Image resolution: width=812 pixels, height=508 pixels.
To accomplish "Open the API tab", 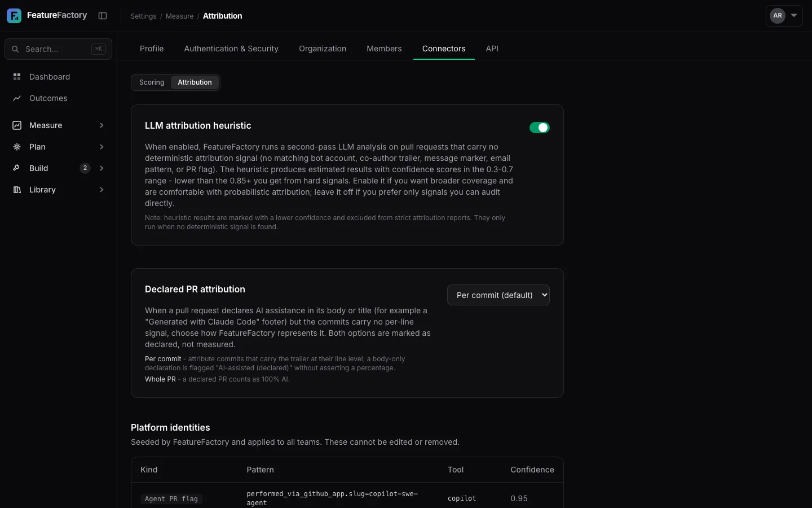I will click(492, 49).
